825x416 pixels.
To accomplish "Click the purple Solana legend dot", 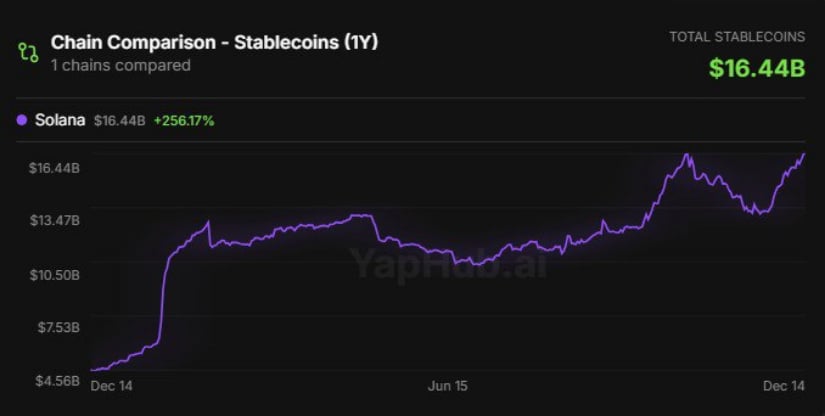I will (22, 120).
